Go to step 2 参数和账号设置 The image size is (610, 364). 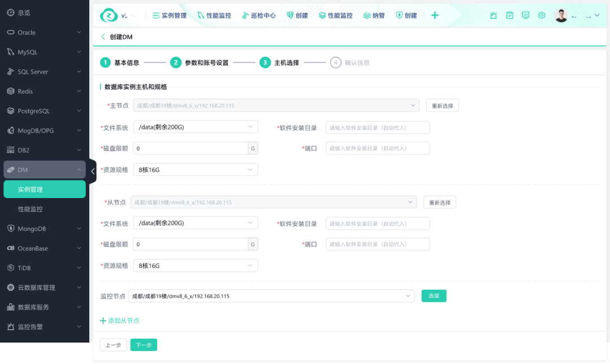pos(199,63)
